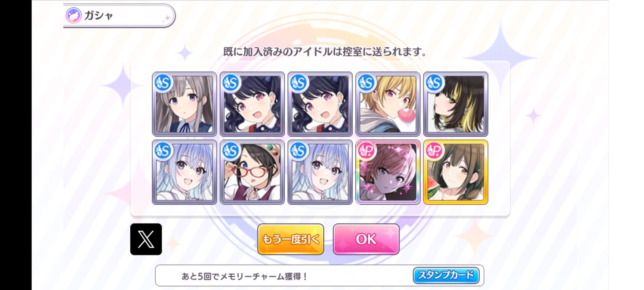Click the P badge on gold-framed card
This screenshot has width=644, height=290.
[434, 150]
